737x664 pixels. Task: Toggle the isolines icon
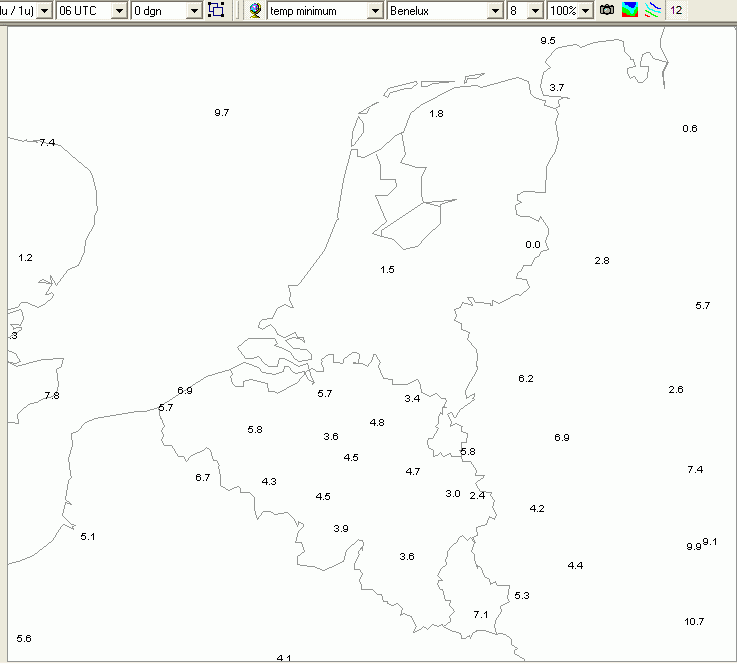pos(652,10)
